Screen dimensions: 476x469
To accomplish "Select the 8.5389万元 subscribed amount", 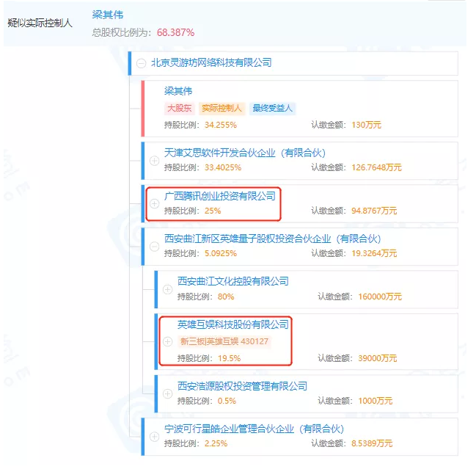I will [x=372, y=443].
